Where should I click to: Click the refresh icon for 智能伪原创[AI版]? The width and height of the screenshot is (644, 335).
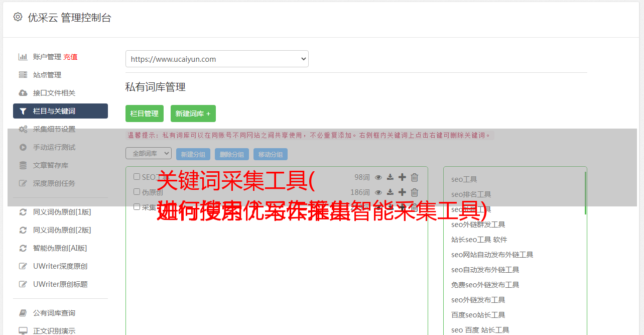23,248
